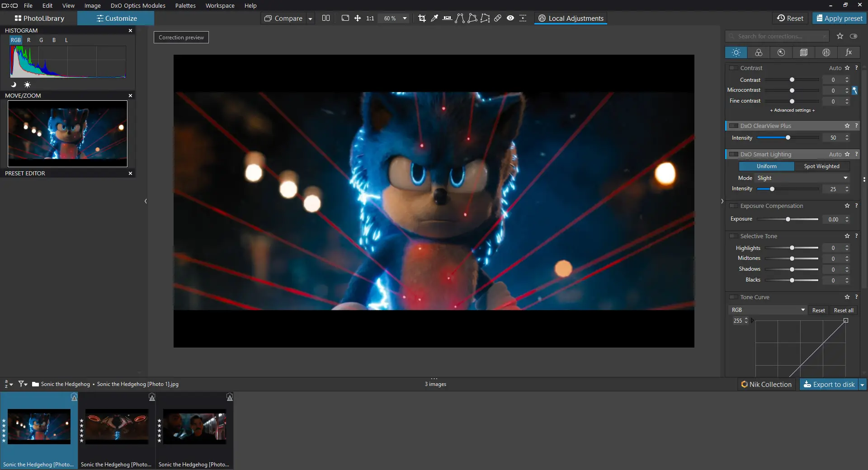
Task: Open the Geometry corrections palette tab
Action: coord(804,52)
